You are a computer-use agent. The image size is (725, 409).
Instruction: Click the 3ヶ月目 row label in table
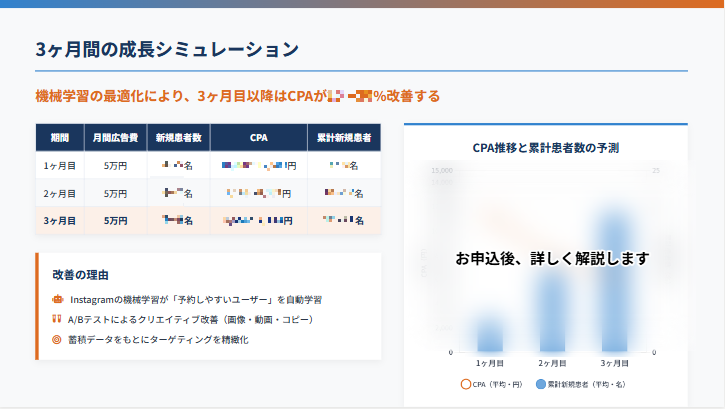click(60, 221)
